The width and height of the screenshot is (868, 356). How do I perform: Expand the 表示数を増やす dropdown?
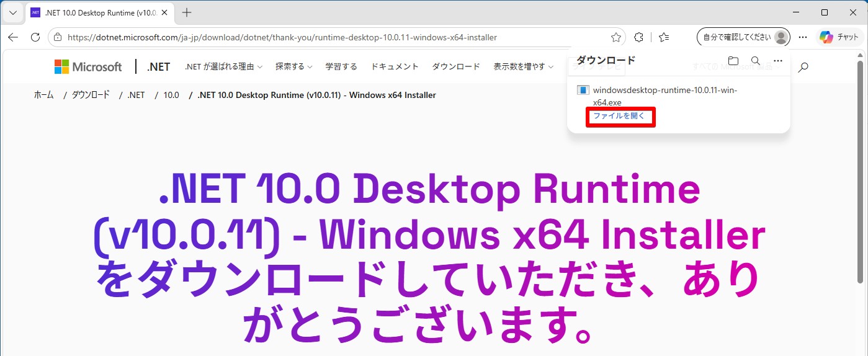pyautogui.click(x=523, y=66)
